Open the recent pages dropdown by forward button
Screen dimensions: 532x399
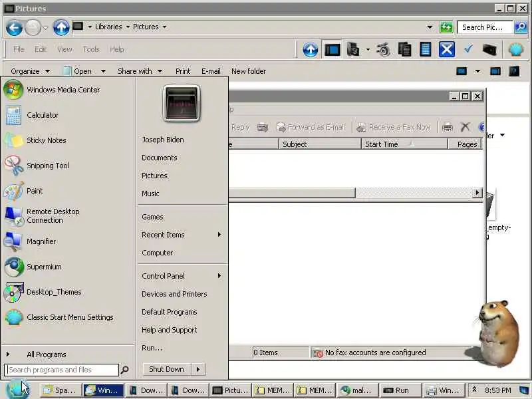(x=45, y=28)
